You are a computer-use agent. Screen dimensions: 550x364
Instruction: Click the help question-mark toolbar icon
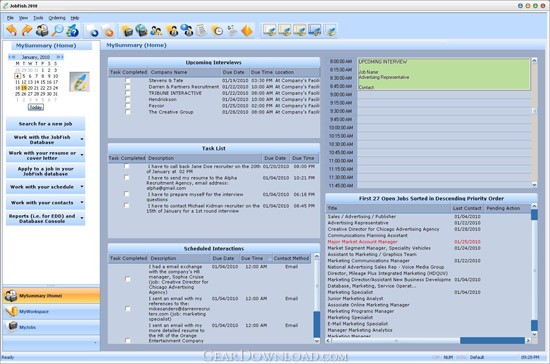(73, 31)
